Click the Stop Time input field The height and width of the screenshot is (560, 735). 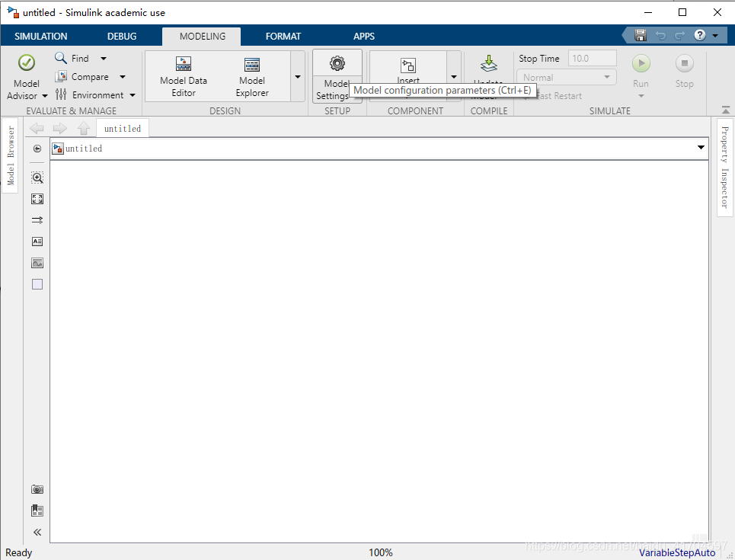coord(593,59)
